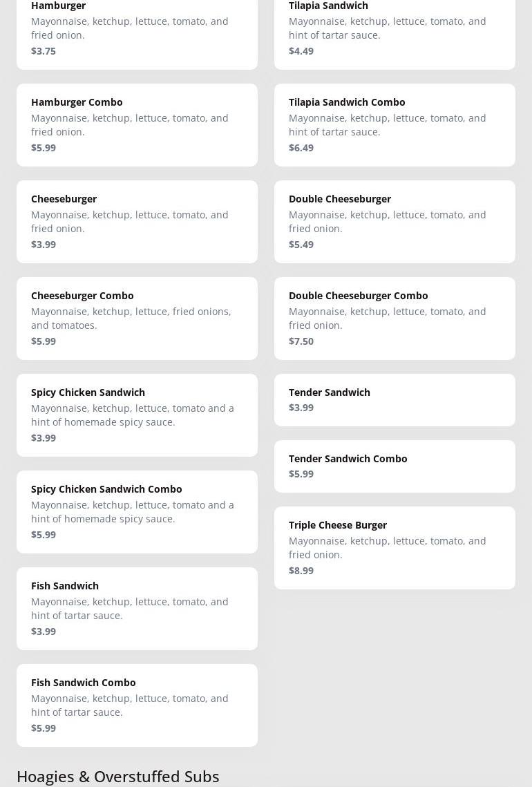Open the Hamburger Combo menu item
This screenshot has height=787, width=532.
point(137,124)
